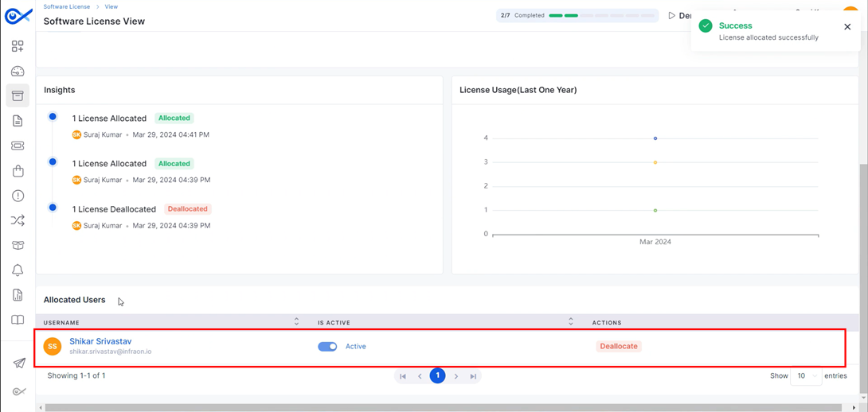This screenshot has width=868, height=412.
Task: Dismiss the Success notification
Action: 847,27
